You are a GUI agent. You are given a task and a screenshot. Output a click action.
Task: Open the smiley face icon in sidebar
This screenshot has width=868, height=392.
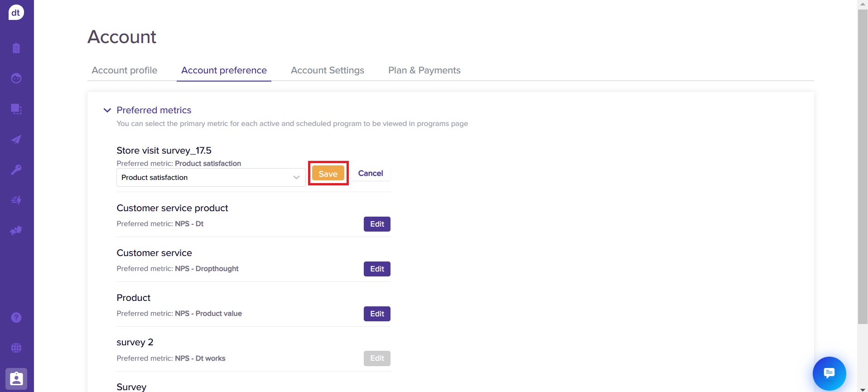[x=16, y=78]
